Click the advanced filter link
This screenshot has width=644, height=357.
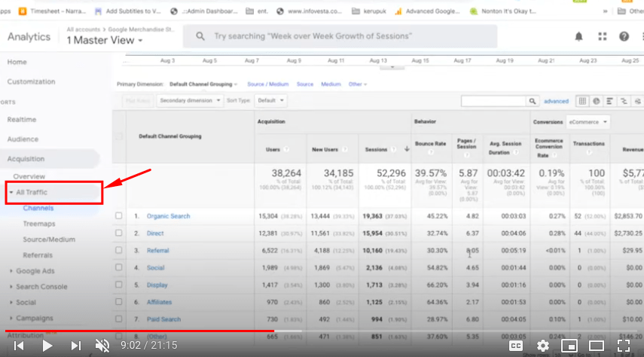point(556,100)
